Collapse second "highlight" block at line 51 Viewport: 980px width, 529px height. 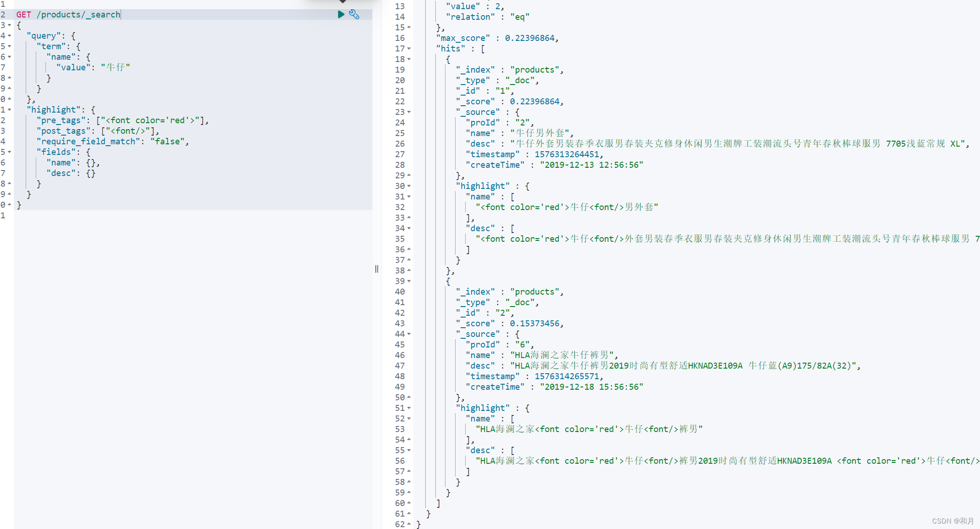409,408
